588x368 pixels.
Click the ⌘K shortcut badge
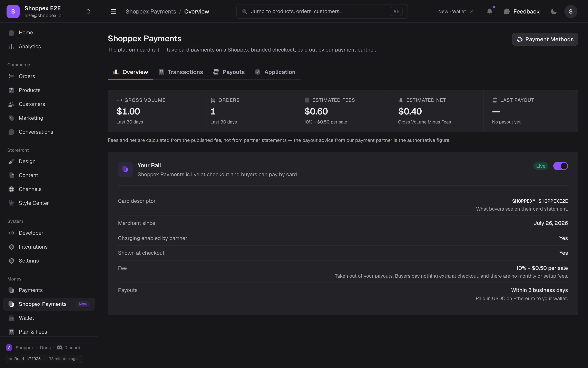click(x=396, y=11)
